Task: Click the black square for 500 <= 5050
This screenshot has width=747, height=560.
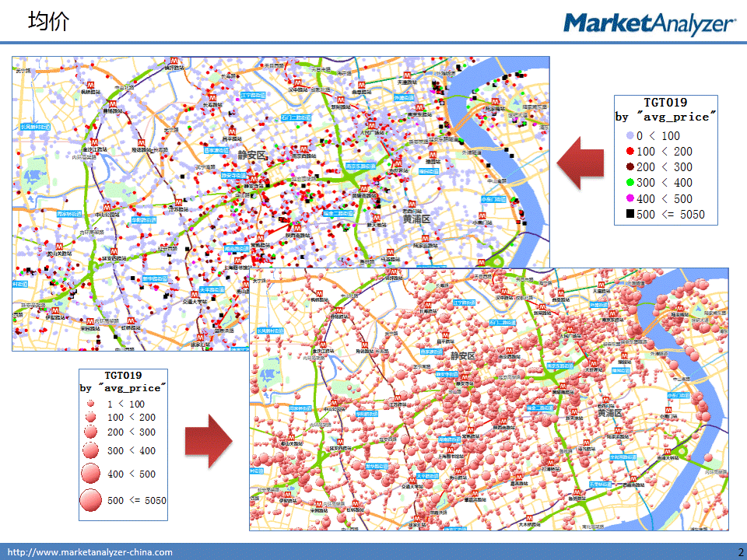Action: click(x=630, y=214)
